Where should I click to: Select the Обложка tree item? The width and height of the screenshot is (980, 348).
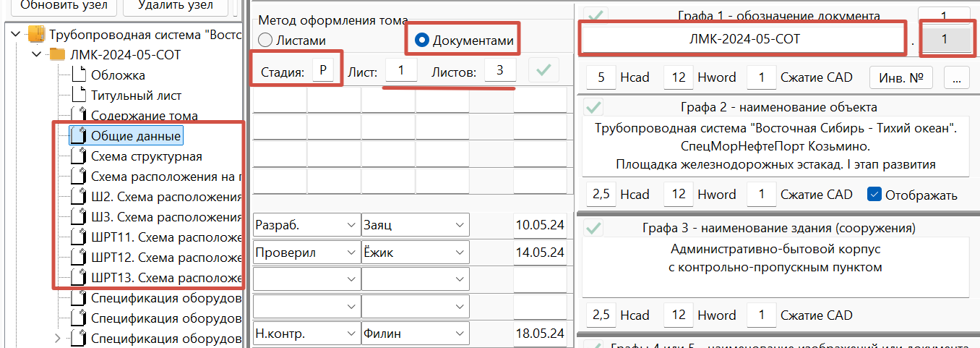coord(118,75)
